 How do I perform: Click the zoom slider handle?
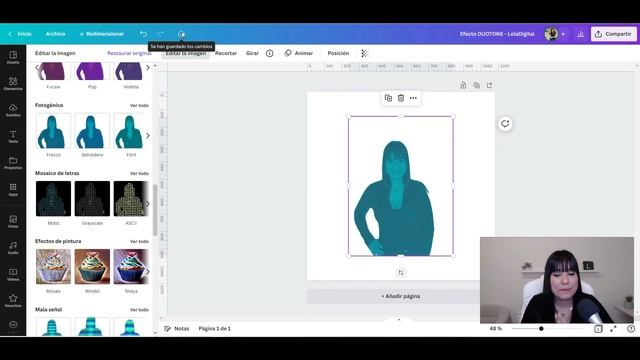[x=541, y=329]
